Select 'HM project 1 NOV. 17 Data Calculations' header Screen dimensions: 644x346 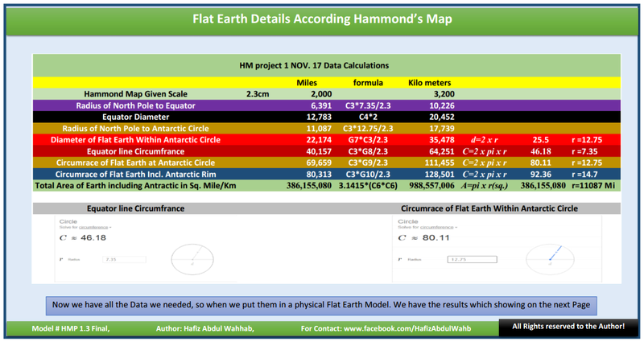314,65
